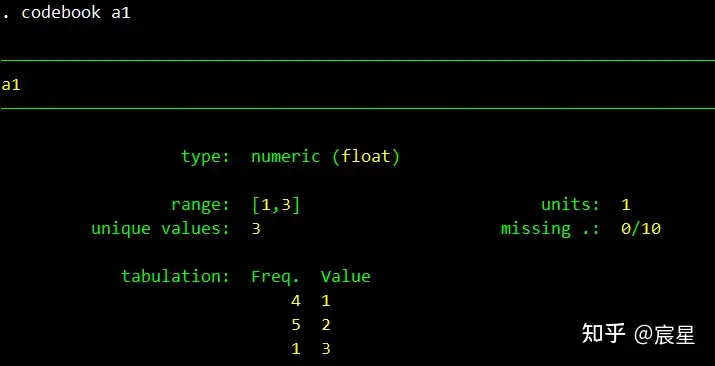The image size is (715, 366).
Task: Click the 'numeric (float)' type value
Action: tap(326, 157)
